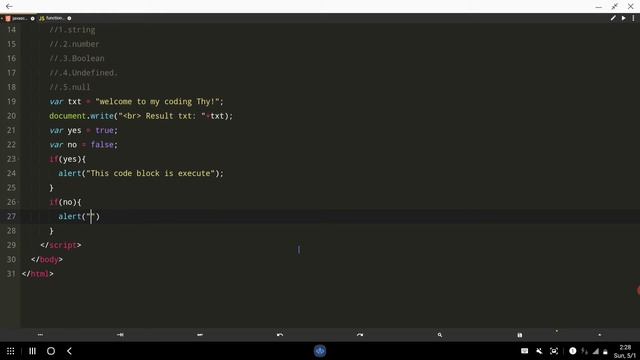The image size is (640, 360).
Task: Click the "This code block is execute" string
Action: (151, 173)
